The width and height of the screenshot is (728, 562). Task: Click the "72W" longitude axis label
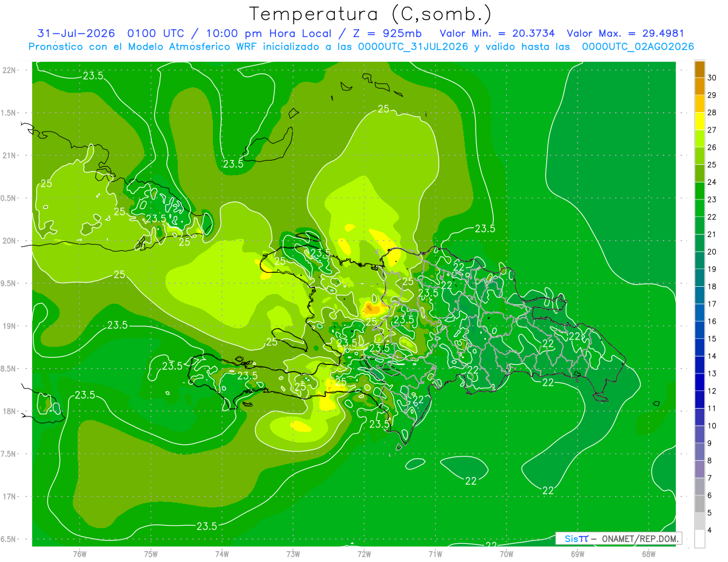(364, 554)
